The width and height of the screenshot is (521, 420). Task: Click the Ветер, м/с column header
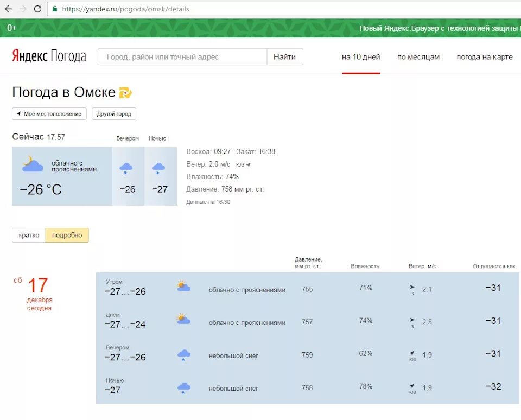[x=422, y=266]
